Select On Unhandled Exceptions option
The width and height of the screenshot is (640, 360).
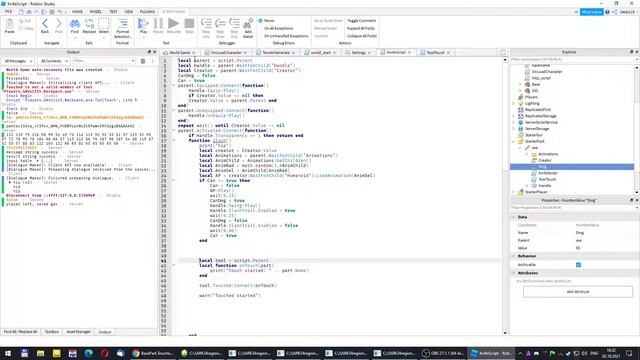pyautogui.click(x=286, y=36)
